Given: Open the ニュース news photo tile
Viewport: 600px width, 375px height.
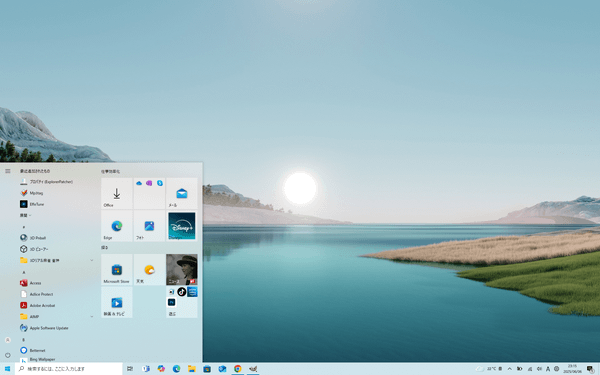Looking at the screenshot, I should [182, 269].
